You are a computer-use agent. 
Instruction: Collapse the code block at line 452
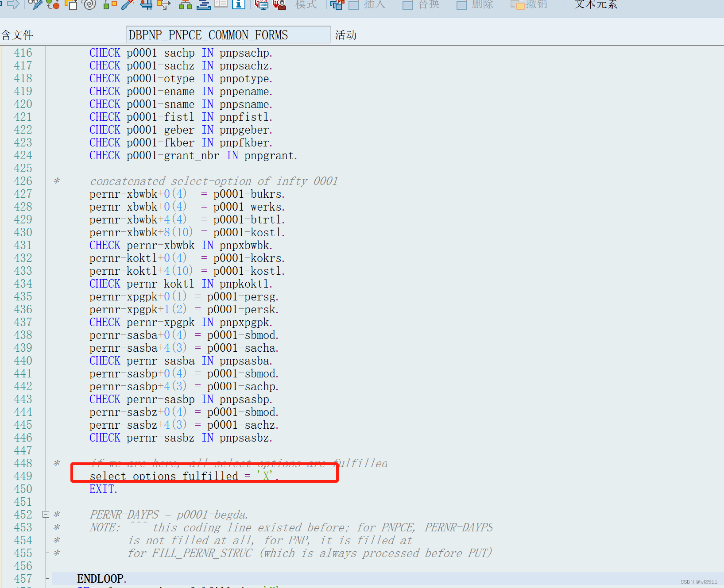tap(46, 514)
